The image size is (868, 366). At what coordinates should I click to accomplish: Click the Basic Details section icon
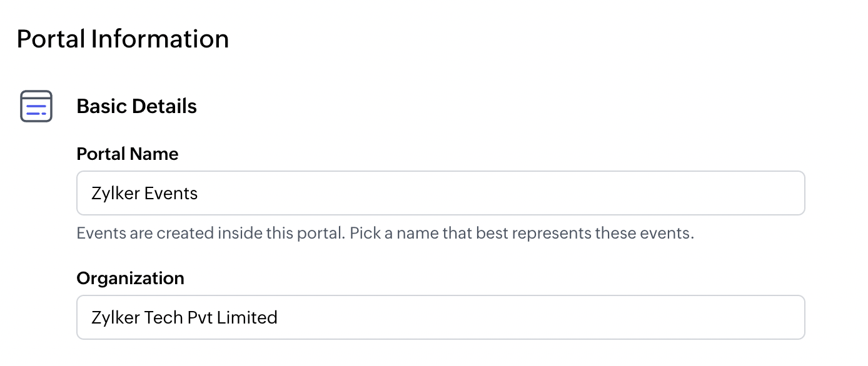36,106
